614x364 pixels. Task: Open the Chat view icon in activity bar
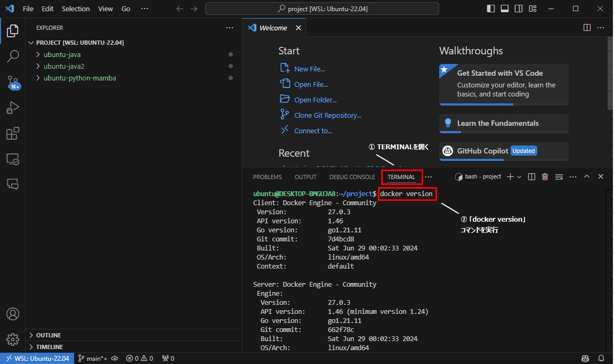click(x=13, y=184)
